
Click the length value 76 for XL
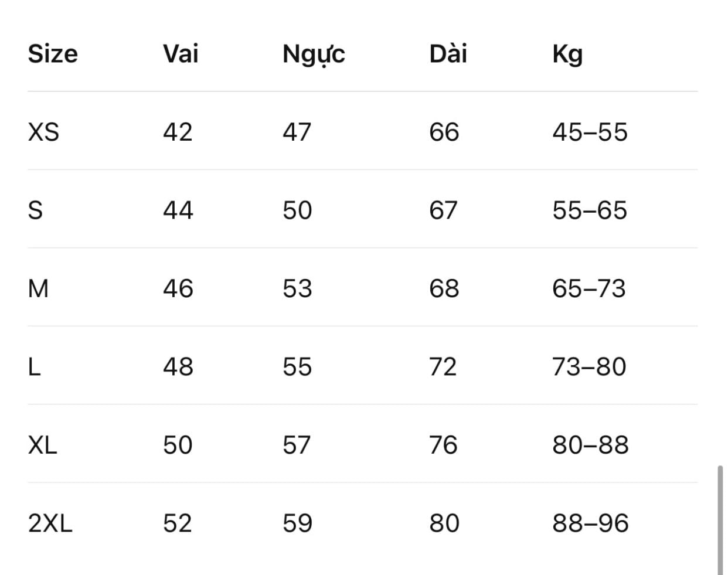point(443,445)
